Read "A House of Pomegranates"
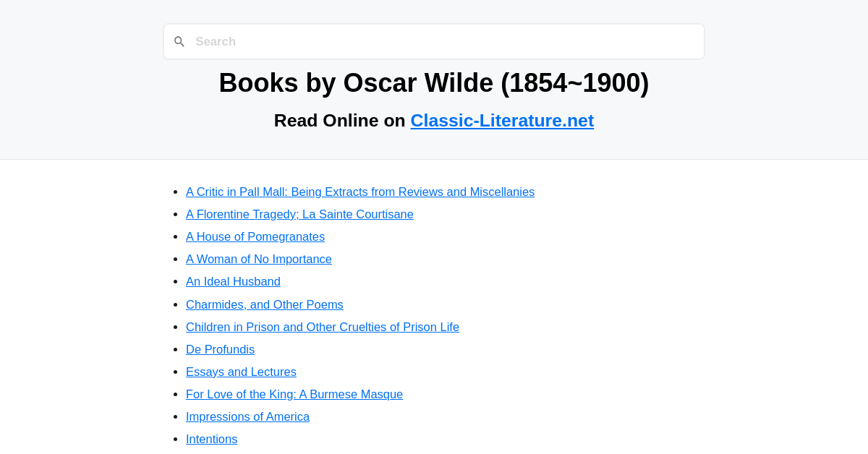Viewport: 868px width, 454px height. pos(255,236)
